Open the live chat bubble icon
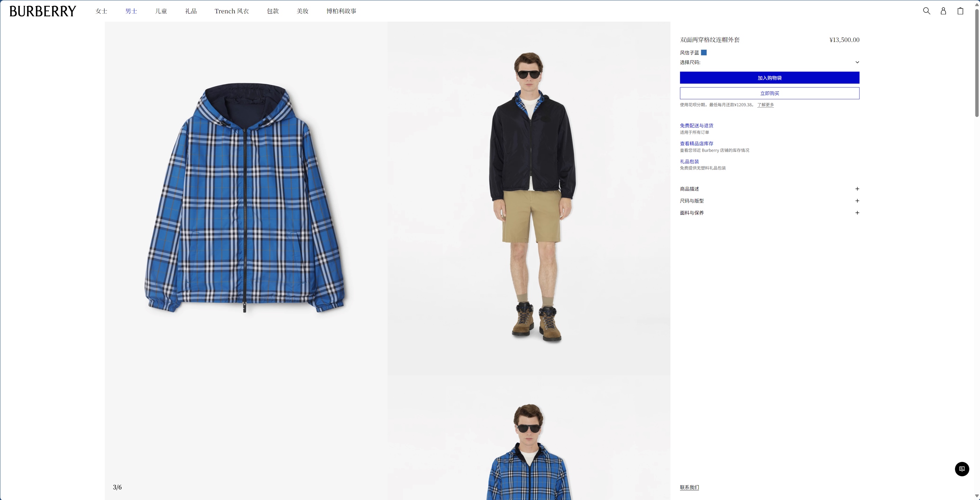980x500 pixels. coord(962,469)
